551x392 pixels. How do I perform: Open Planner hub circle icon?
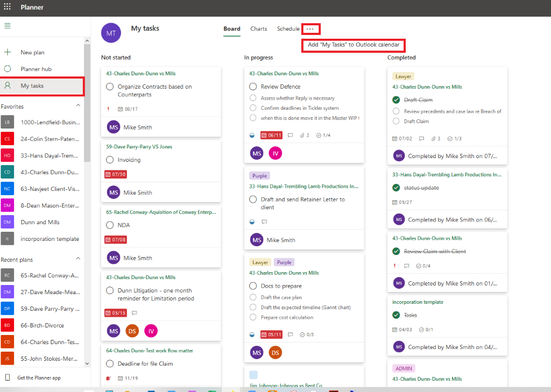tap(8, 69)
